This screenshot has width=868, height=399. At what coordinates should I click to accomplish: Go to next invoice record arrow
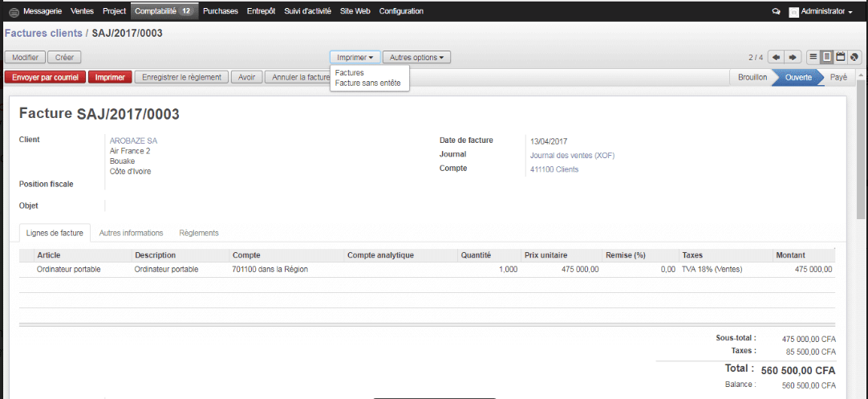point(793,57)
